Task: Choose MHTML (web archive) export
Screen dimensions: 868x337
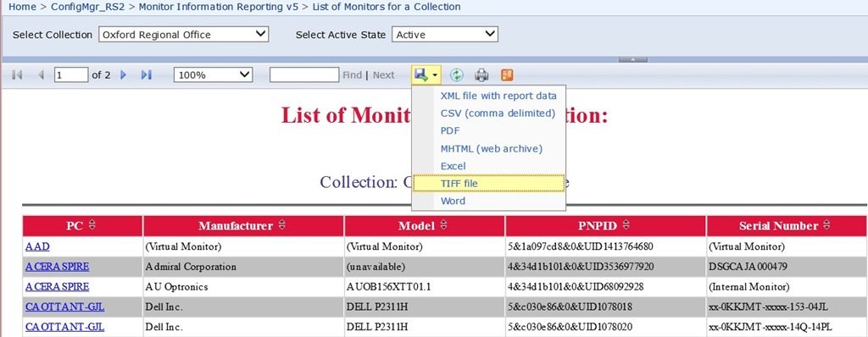Action: 491,149
